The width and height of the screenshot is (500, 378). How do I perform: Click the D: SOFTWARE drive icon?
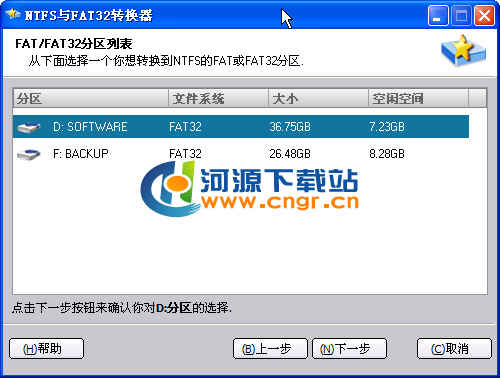tap(29, 127)
